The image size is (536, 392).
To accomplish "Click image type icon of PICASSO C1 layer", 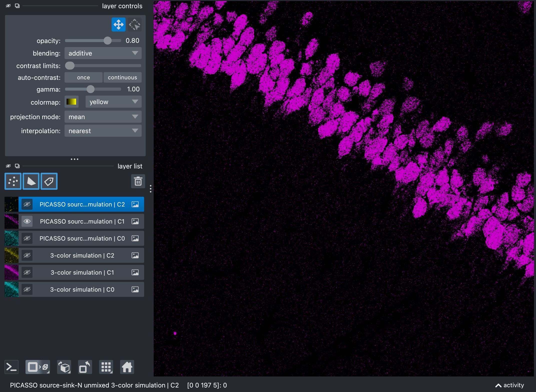I will coord(135,221).
